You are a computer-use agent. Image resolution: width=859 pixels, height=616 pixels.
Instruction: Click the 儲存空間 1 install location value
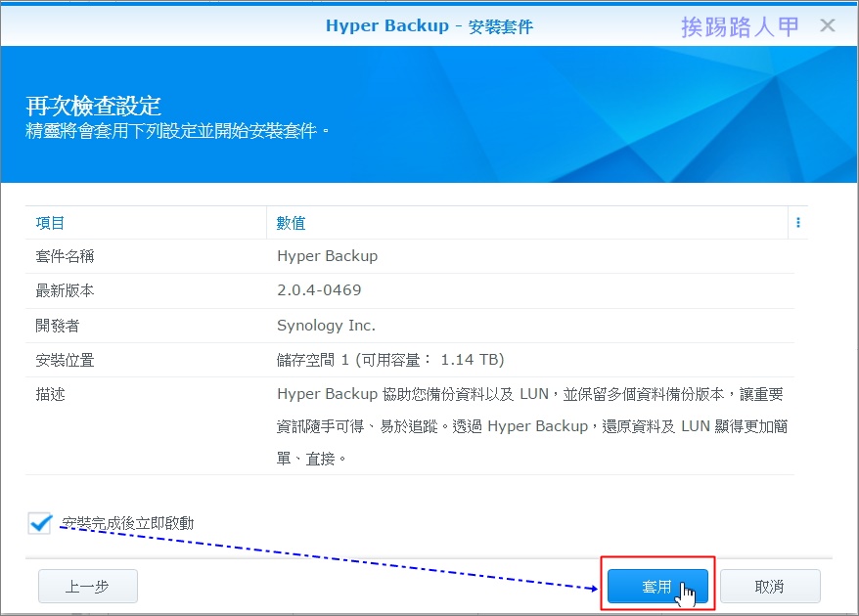[390, 360]
